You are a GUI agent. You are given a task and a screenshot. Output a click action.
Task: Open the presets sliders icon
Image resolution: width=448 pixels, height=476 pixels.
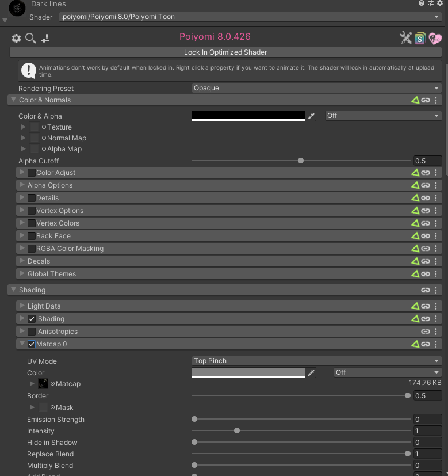(x=45, y=38)
